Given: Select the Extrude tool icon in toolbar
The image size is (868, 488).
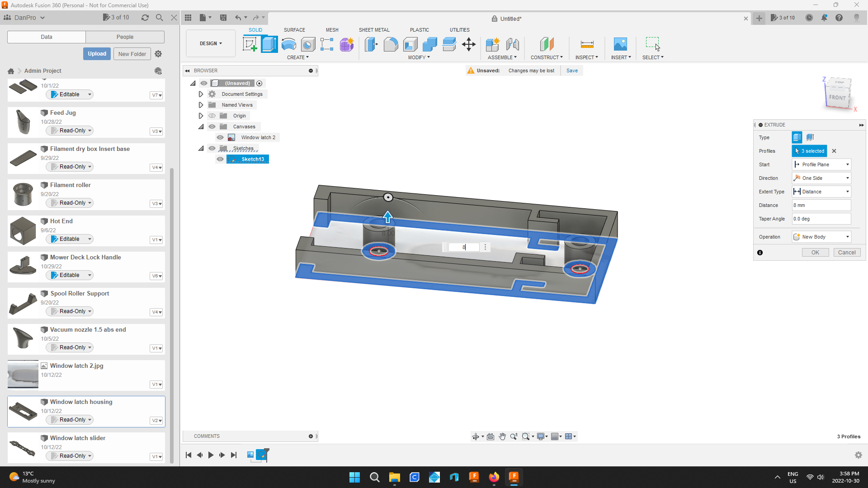Looking at the screenshot, I should click(269, 44).
